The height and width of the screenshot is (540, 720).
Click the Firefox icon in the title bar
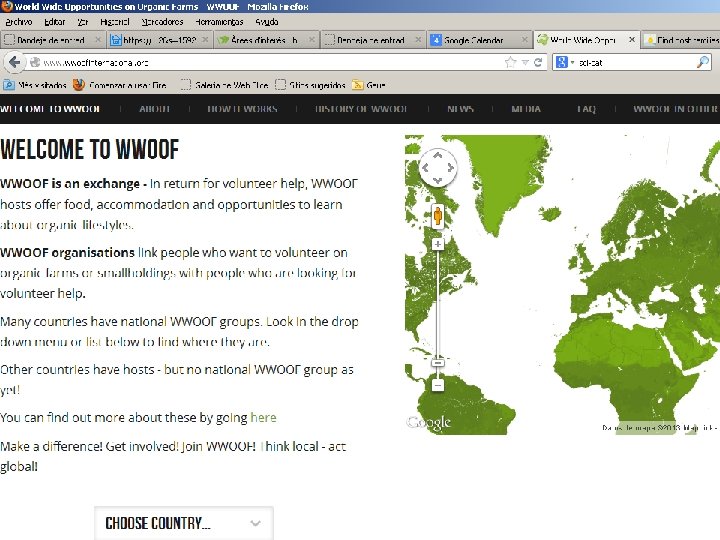click(x=6, y=6)
